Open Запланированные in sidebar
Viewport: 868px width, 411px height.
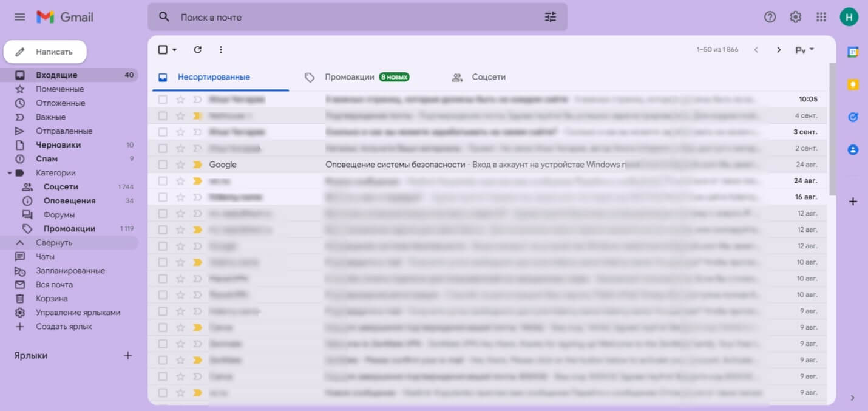(69, 271)
